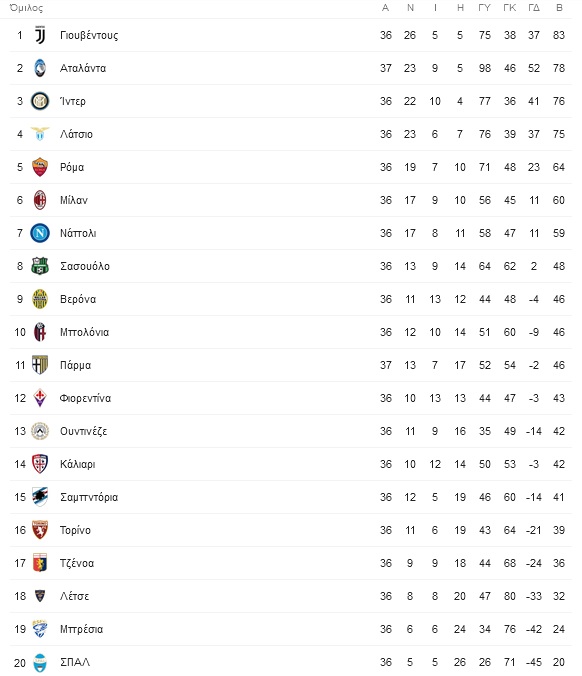Image resolution: width=582 pixels, height=676 pixels.
Task: Open the Μπολόνια team page
Action: pos(84,332)
